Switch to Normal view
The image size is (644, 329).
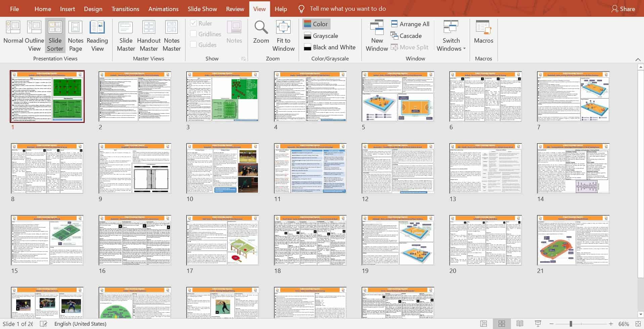click(x=13, y=36)
